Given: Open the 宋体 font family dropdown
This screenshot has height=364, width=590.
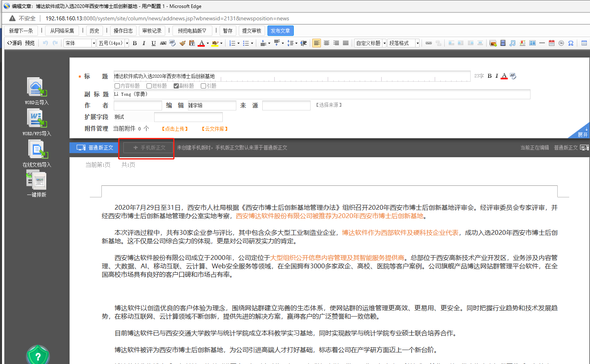Looking at the screenshot, I should click(80, 43).
